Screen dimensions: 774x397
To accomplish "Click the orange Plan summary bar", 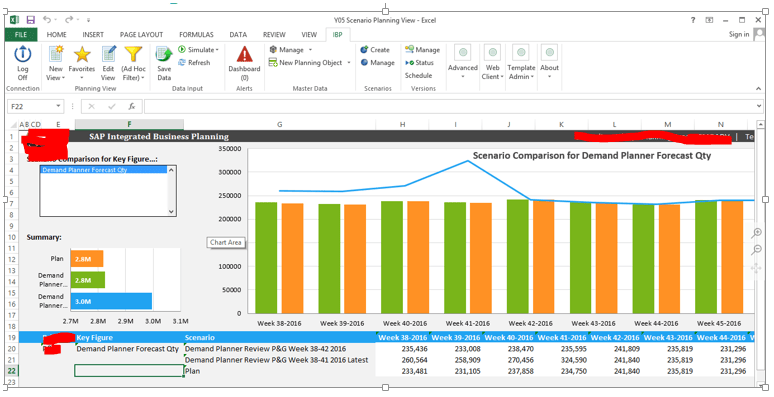I will [87, 259].
